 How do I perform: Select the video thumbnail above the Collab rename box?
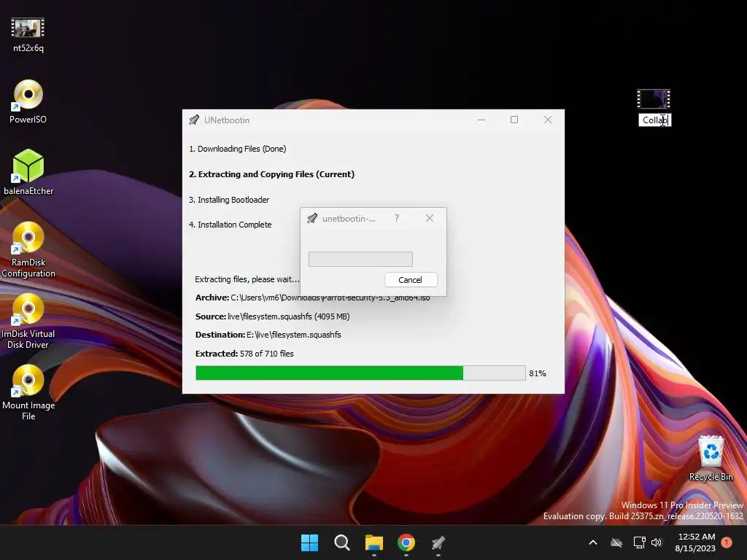coord(654,99)
